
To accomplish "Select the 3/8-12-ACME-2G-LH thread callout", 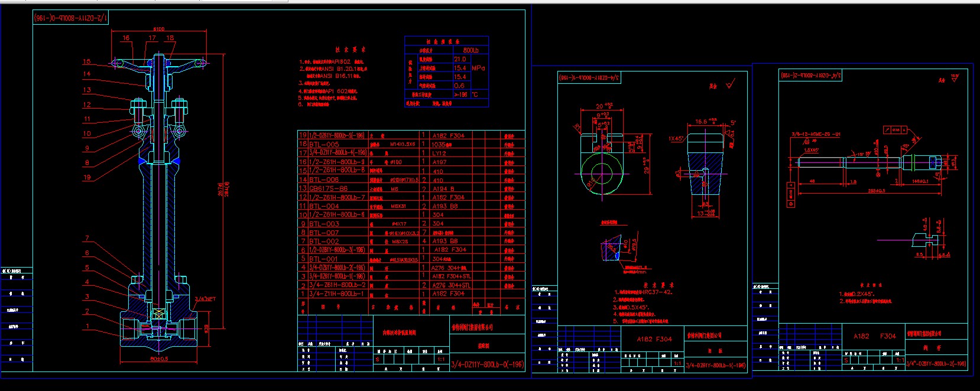I will (x=816, y=135).
